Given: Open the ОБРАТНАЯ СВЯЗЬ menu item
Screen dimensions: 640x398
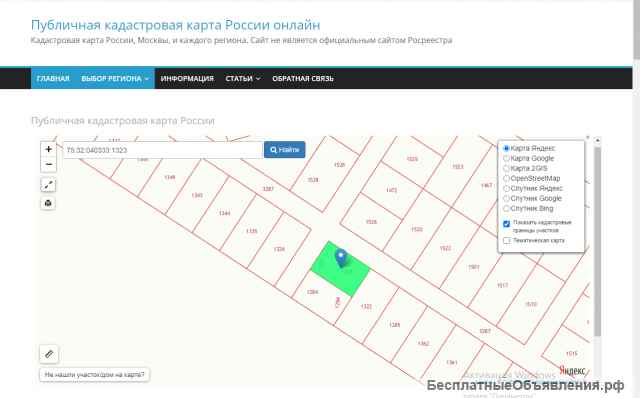Looking at the screenshot, I should click(303, 78).
